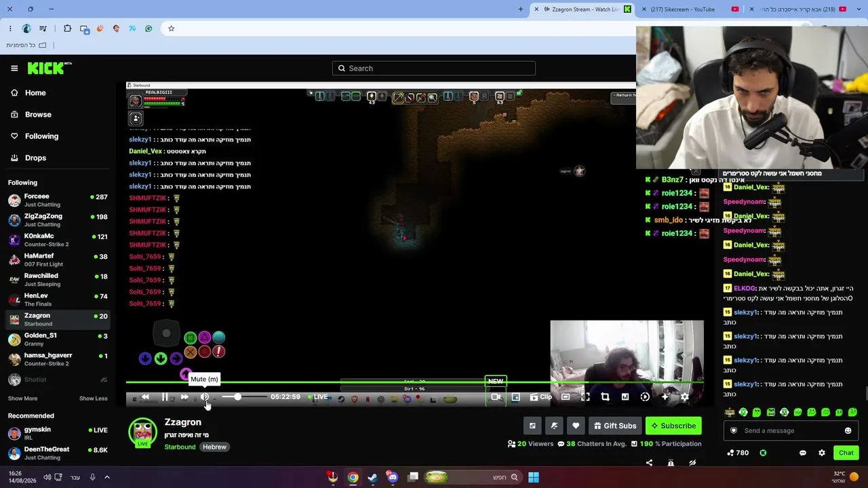Screen dimensions: 868x488
Task: Select Rawchilled in Following list
Action: tap(58, 279)
